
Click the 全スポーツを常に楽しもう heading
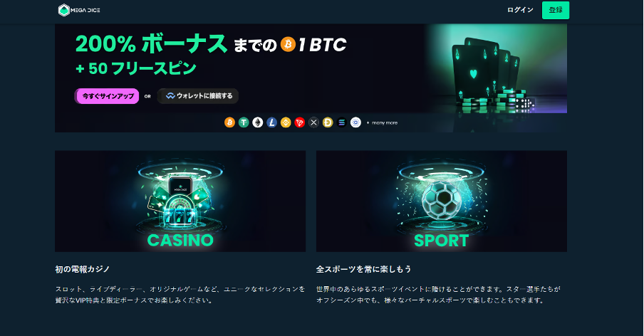[363, 269]
